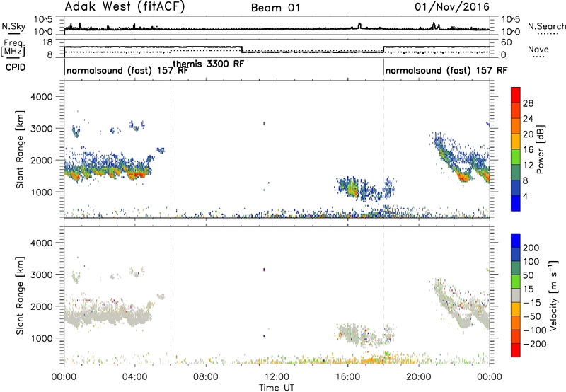This screenshot has width=566, height=392.
Task: Pick the yellow segment of power colorbar
Action: click(516, 141)
